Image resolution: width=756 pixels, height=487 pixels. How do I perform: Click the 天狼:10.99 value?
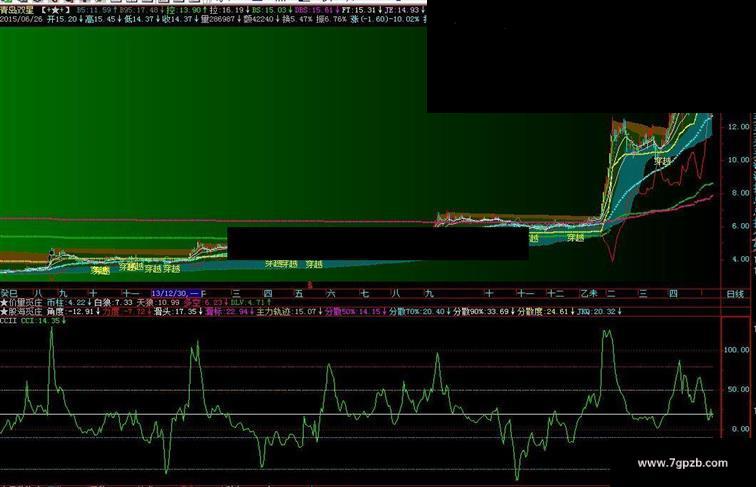158,302
